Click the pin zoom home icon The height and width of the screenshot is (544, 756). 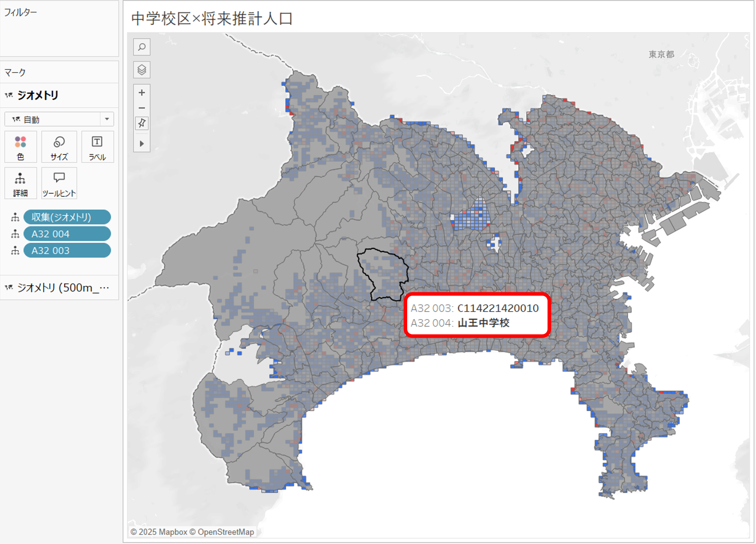[x=142, y=123]
